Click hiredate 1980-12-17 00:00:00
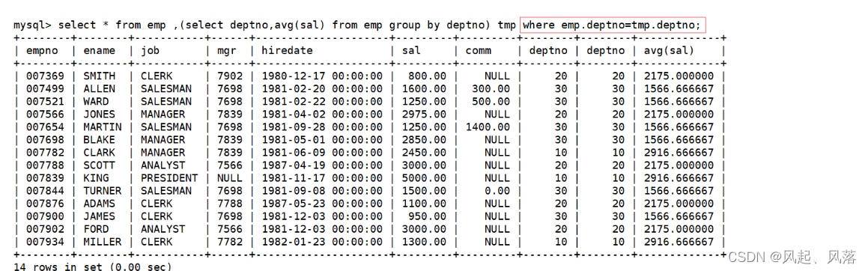The height and width of the screenshot is (271, 868). tap(321, 76)
